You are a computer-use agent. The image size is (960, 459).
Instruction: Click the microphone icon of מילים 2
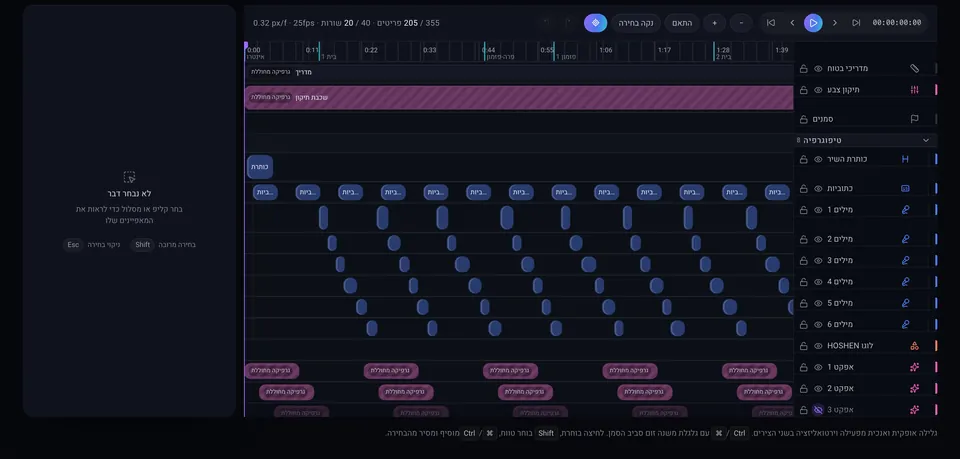point(905,239)
